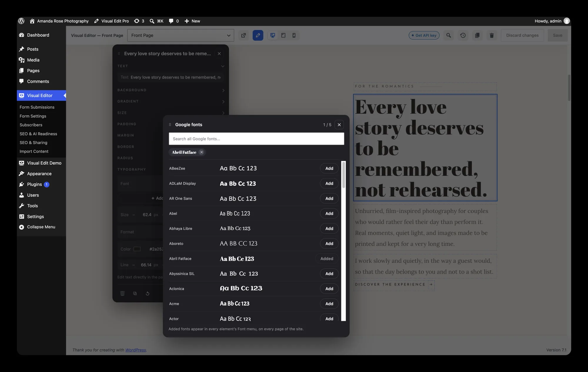The height and width of the screenshot is (372, 588).
Task: Collapse the Text section chevron
Action: [x=223, y=66]
